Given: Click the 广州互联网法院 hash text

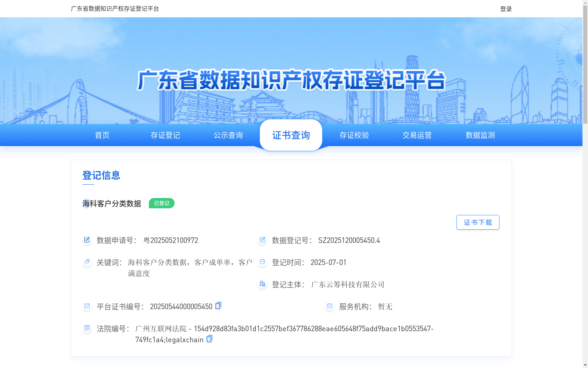Looking at the screenshot, I should (284, 334).
